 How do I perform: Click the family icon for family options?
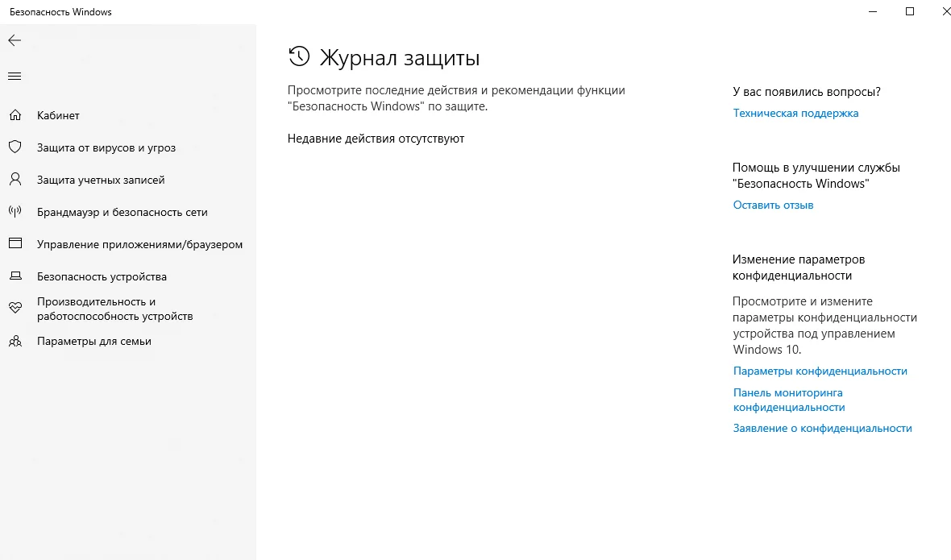coord(15,341)
